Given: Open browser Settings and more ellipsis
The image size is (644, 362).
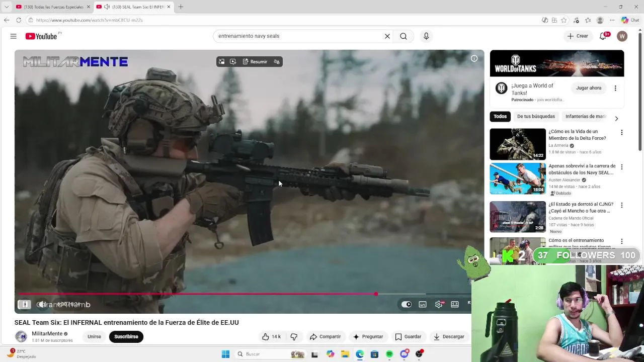Looking at the screenshot, I should click(612, 20).
